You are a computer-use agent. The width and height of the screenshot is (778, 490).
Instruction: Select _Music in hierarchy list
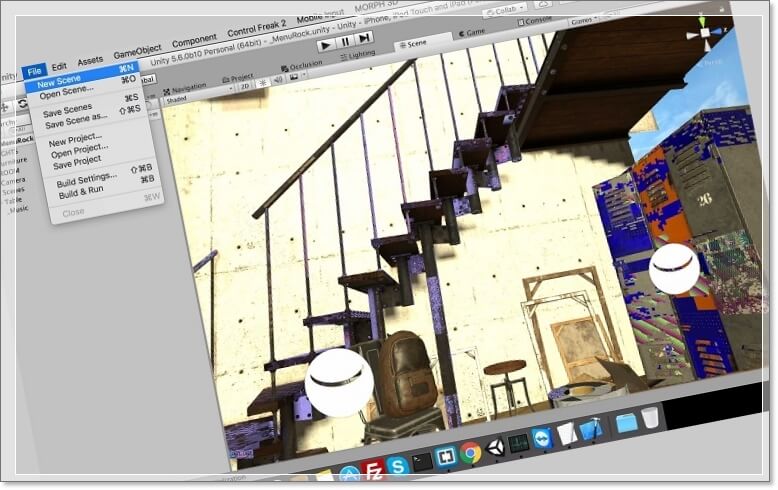click(18, 209)
